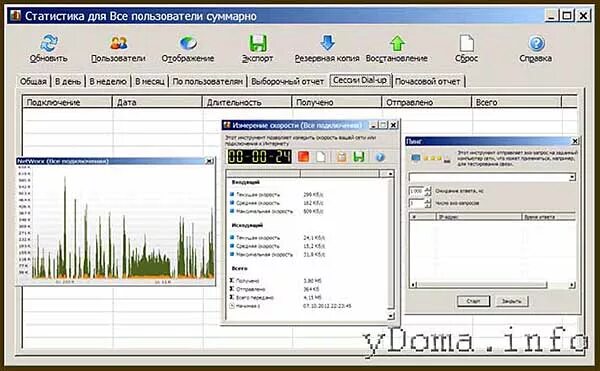Open the Выборочный отчет tab
The image size is (600, 371).
point(287,81)
